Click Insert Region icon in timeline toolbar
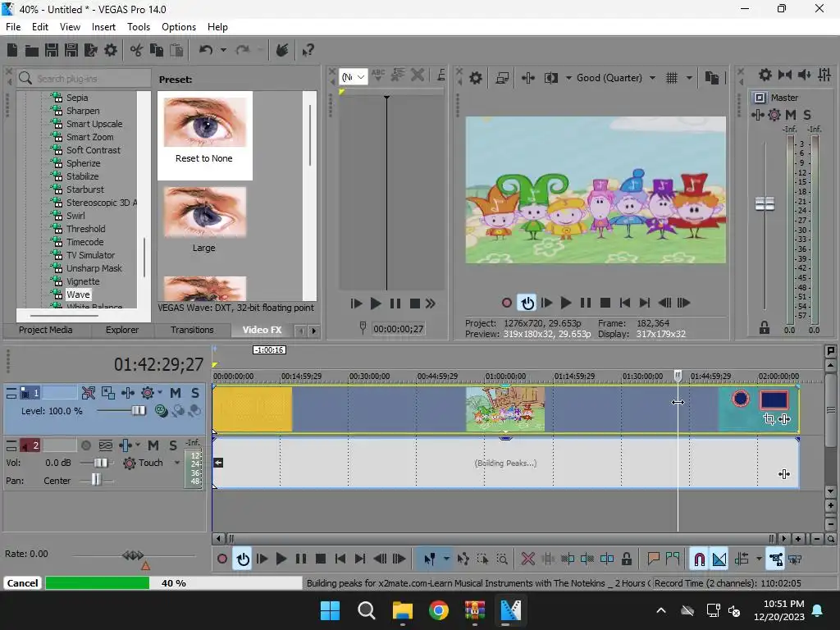This screenshot has width=840, height=630. coord(673,559)
